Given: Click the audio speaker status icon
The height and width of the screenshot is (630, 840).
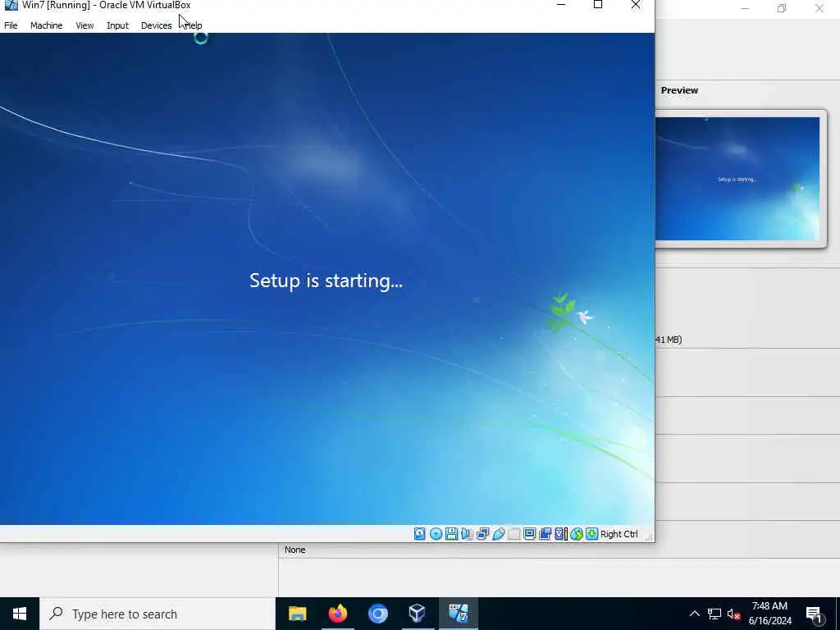Looking at the screenshot, I should point(467,533).
